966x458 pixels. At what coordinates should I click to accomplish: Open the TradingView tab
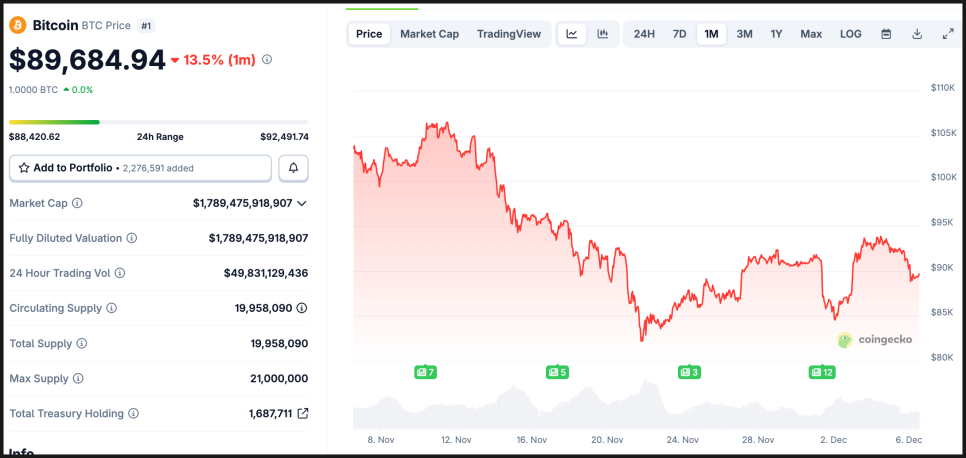coord(509,34)
